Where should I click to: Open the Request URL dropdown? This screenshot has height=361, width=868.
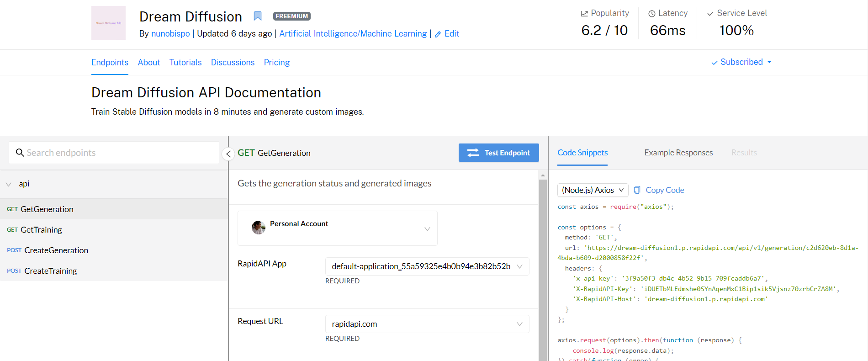click(519, 324)
